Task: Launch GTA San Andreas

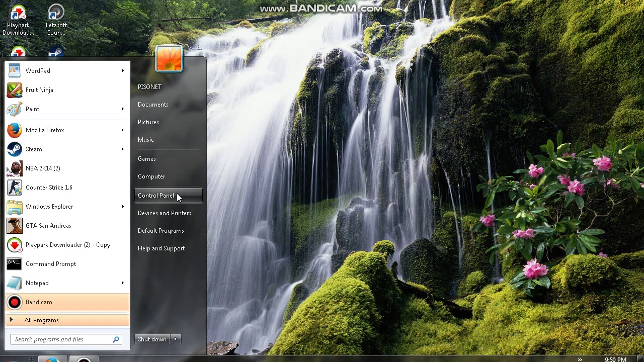Action: point(67,226)
